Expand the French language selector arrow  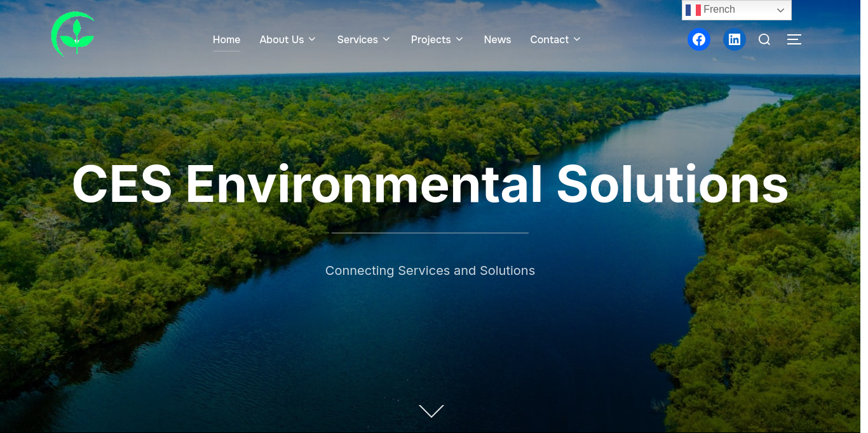coord(781,10)
